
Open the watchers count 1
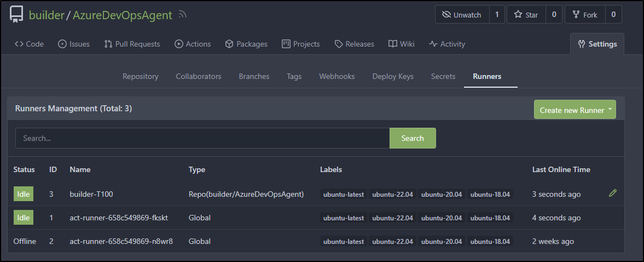tap(497, 14)
